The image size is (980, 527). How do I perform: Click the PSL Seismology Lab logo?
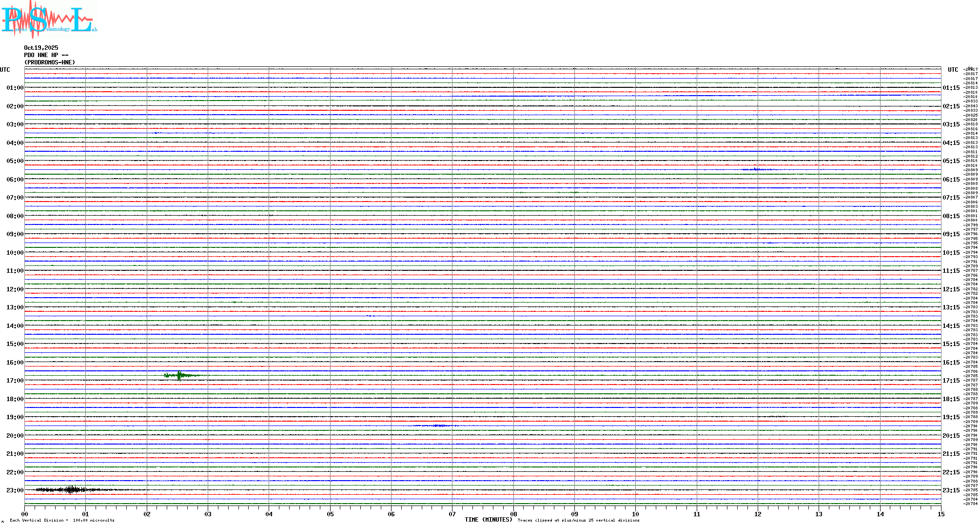pyautogui.click(x=49, y=20)
